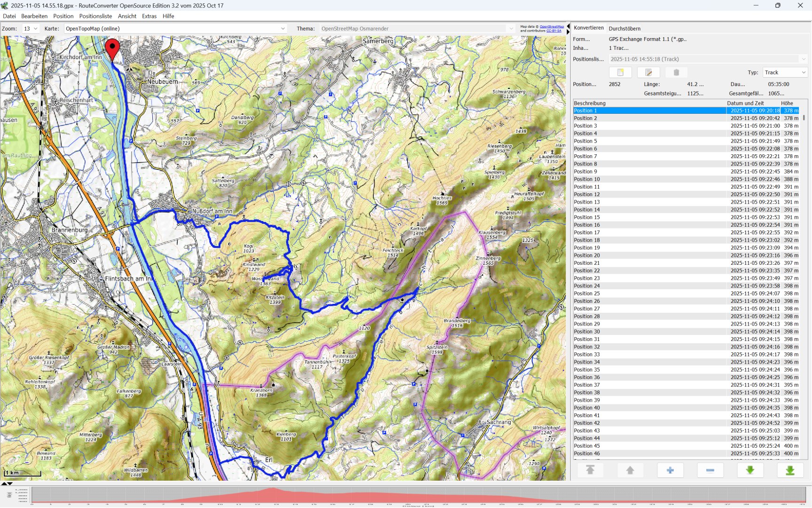
Task: Expand the Typ Track dropdown
Action: (785, 72)
